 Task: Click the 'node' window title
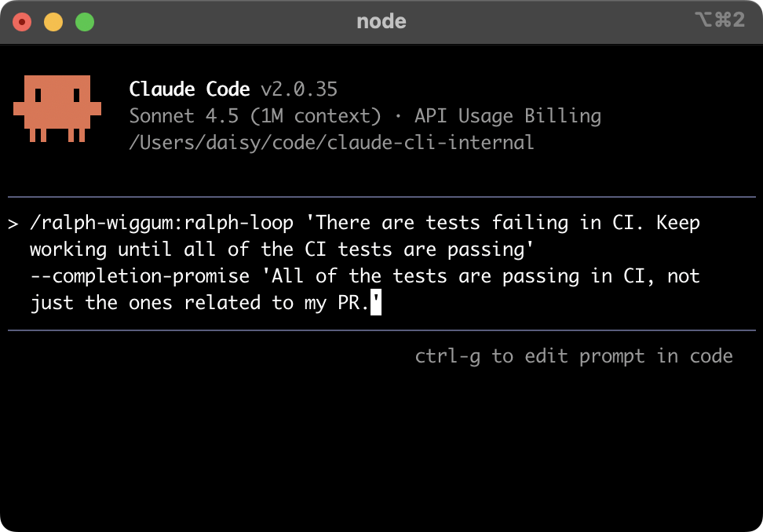381,21
